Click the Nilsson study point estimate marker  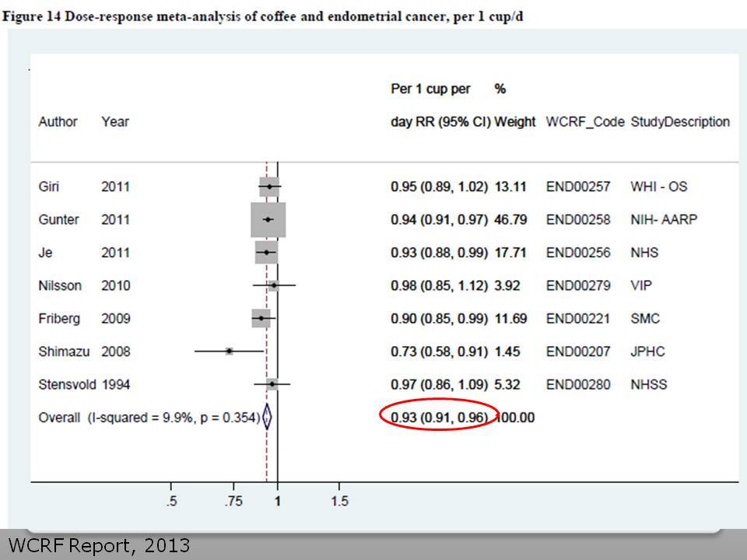tap(274, 285)
